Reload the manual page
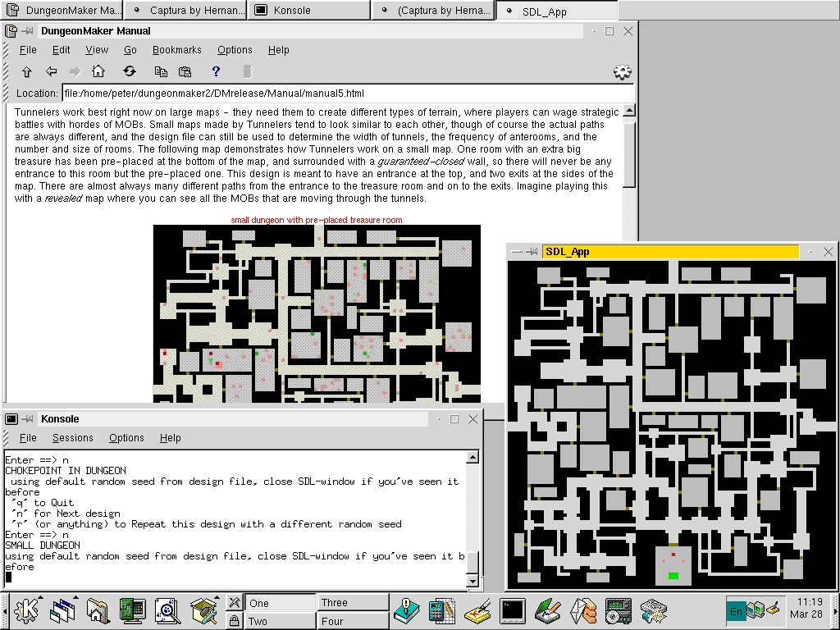Screen dimensions: 840x630 tap(130, 71)
